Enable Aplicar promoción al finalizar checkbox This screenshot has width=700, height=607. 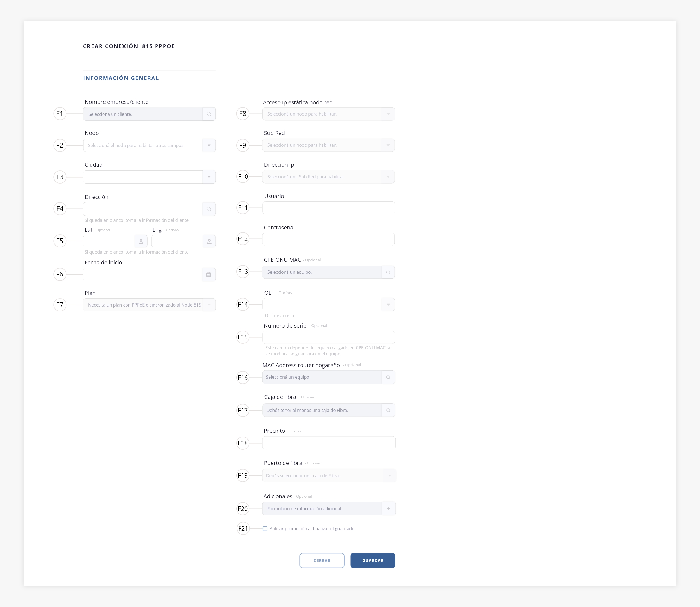[265, 529]
